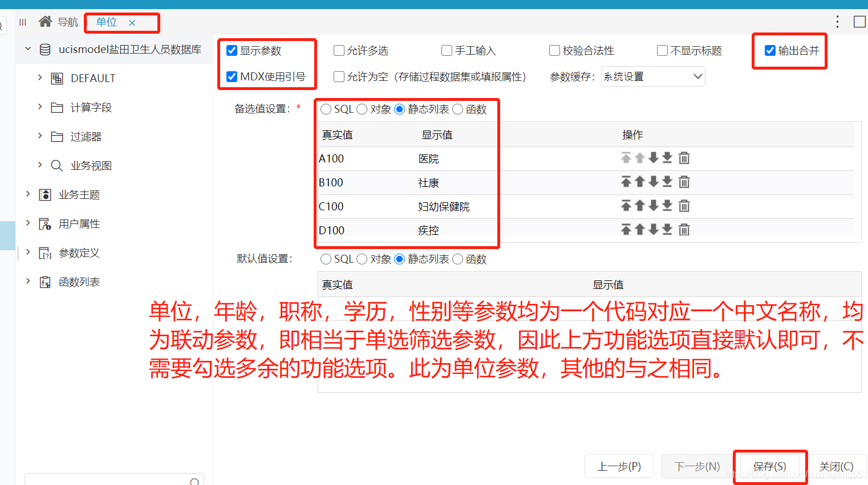Collapse the ucismodel盐田卫生人员数据库 node
Screen dimensions: 868x485
tap(28, 49)
